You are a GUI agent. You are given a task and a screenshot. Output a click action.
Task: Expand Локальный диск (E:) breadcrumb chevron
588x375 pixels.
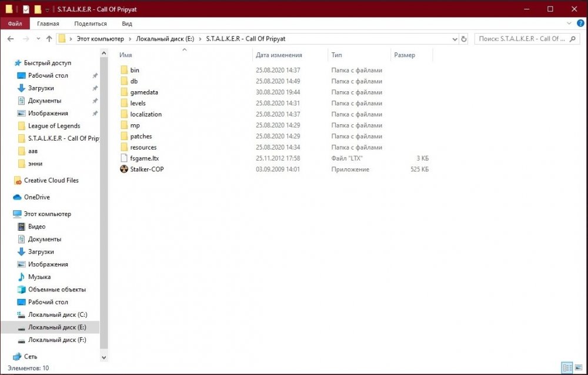click(x=201, y=39)
